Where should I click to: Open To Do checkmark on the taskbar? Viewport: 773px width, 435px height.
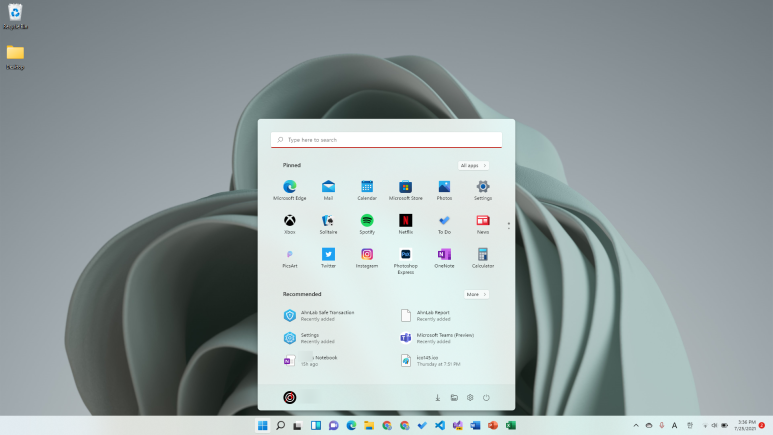pos(422,425)
